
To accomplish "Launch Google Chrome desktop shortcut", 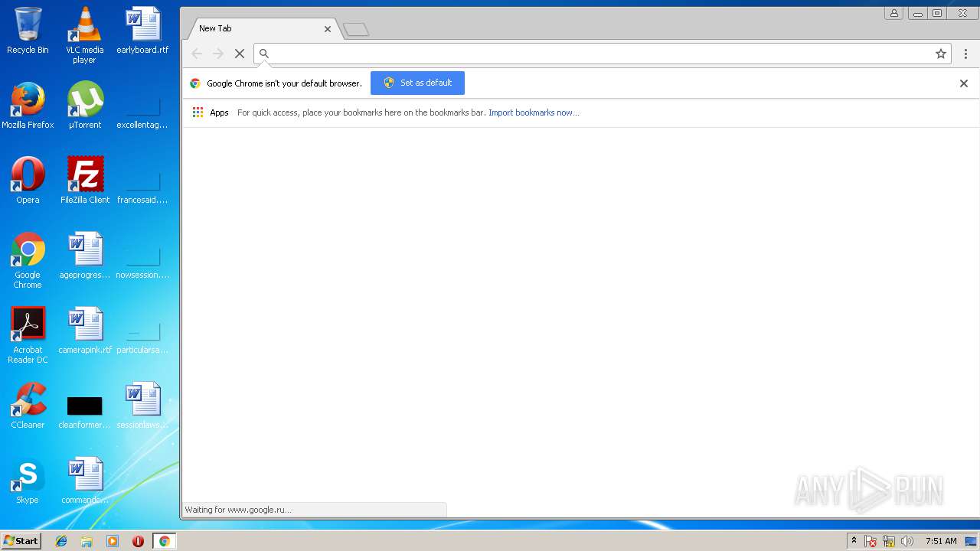I will (28, 260).
